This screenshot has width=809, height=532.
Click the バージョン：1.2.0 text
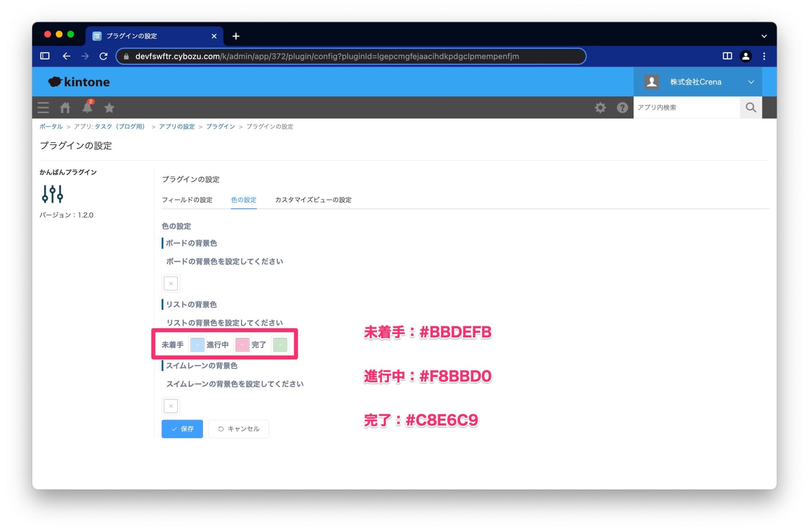tap(67, 215)
